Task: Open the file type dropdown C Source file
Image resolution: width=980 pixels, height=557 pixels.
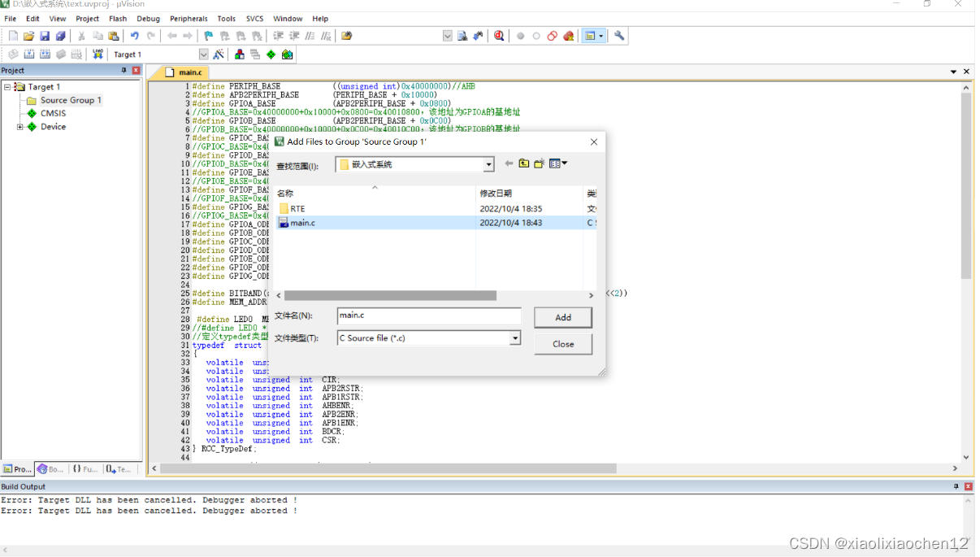Action: click(515, 337)
